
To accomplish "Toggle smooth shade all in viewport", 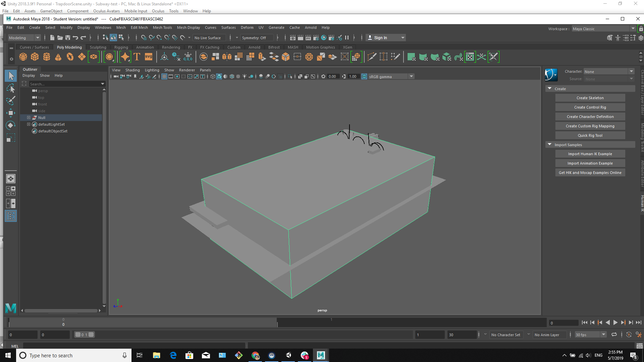I will (219, 77).
